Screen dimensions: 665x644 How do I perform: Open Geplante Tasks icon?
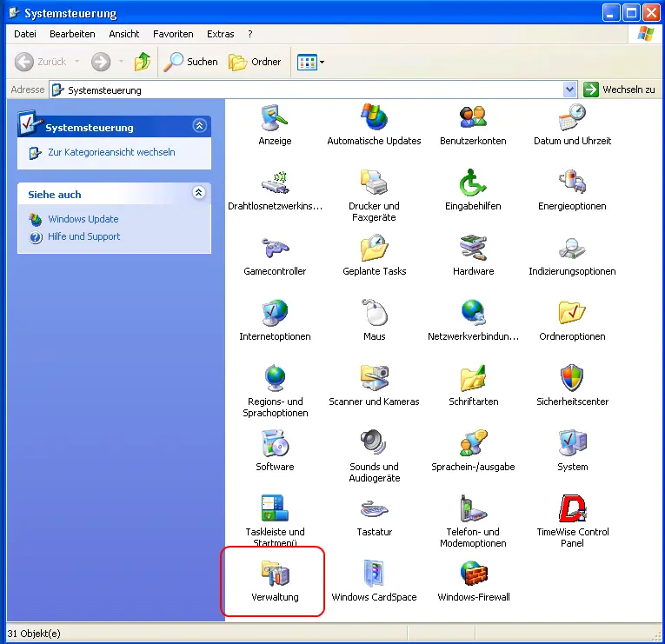pos(374,248)
